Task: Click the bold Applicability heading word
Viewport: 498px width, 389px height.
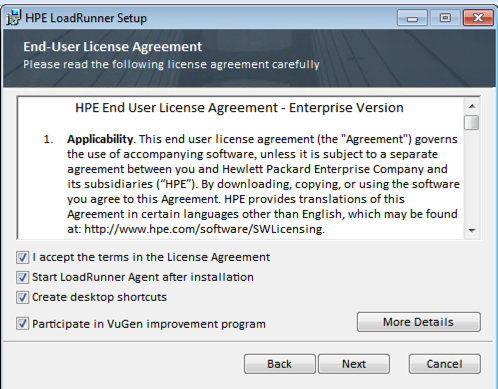Action: pos(100,139)
